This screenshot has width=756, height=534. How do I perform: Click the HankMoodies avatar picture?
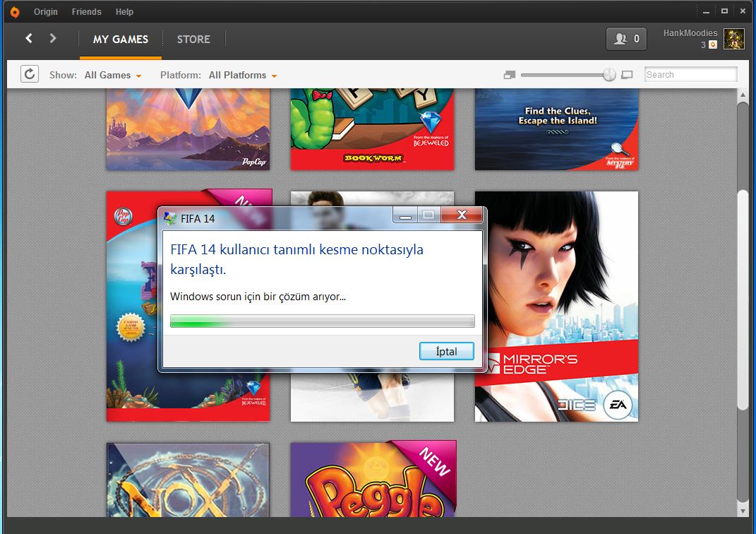tap(734, 39)
